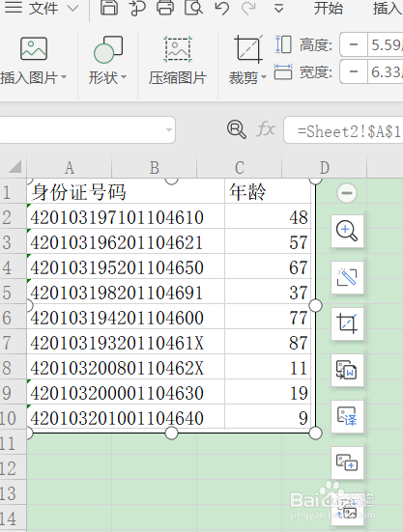
Task: Click the add-picture plus icon in floating toolbar
Action: [x=347, y=462]
